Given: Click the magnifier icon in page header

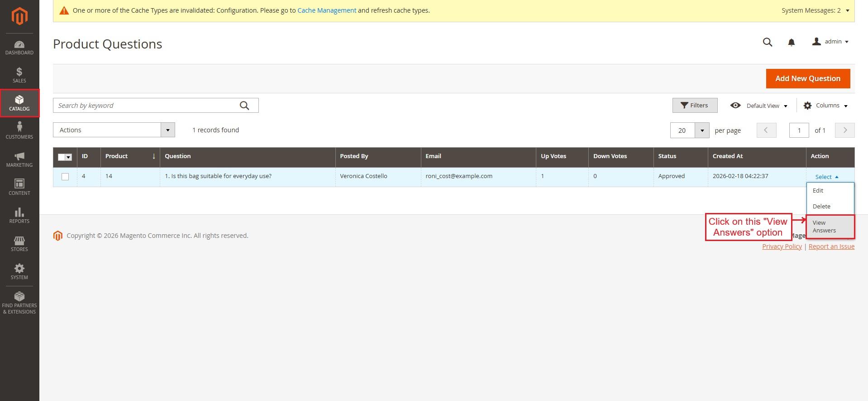Looking at the screenshot, I should pyautogui.click(x=767, y=42).
